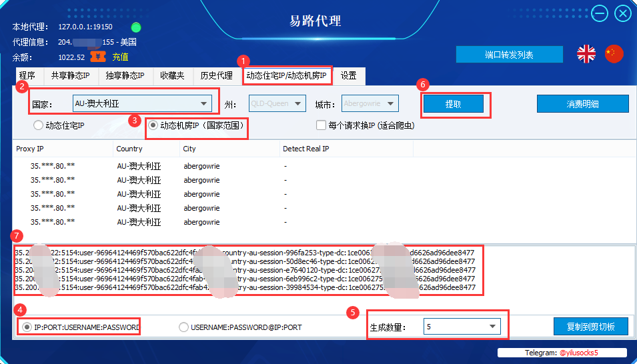Sort by the Country column header
637x364 pixels.
point(146,149)
